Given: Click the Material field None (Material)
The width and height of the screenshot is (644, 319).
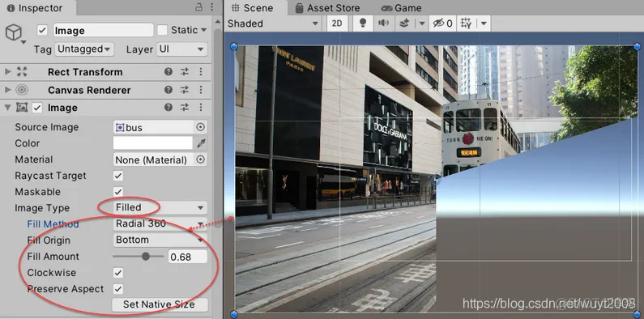Looking at the screenshot, I should (153, 159).
